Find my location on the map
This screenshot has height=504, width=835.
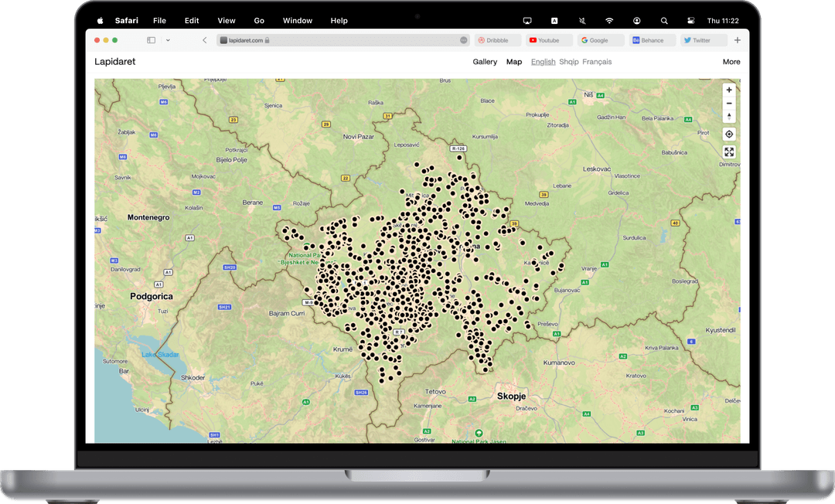[728, 134]
